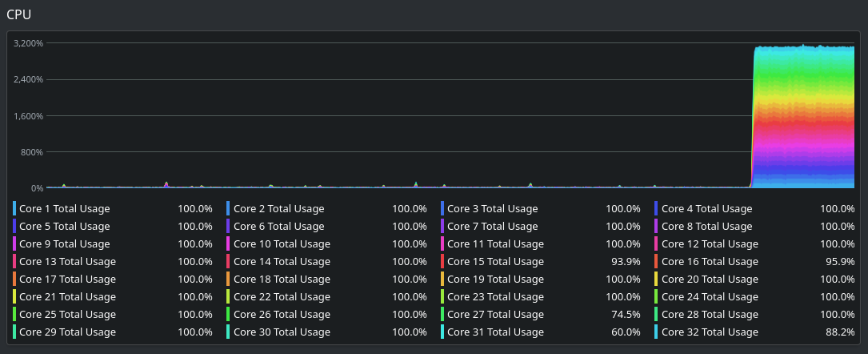Click the Core 8 Total Usage color swatch

(x=657, y=227)
